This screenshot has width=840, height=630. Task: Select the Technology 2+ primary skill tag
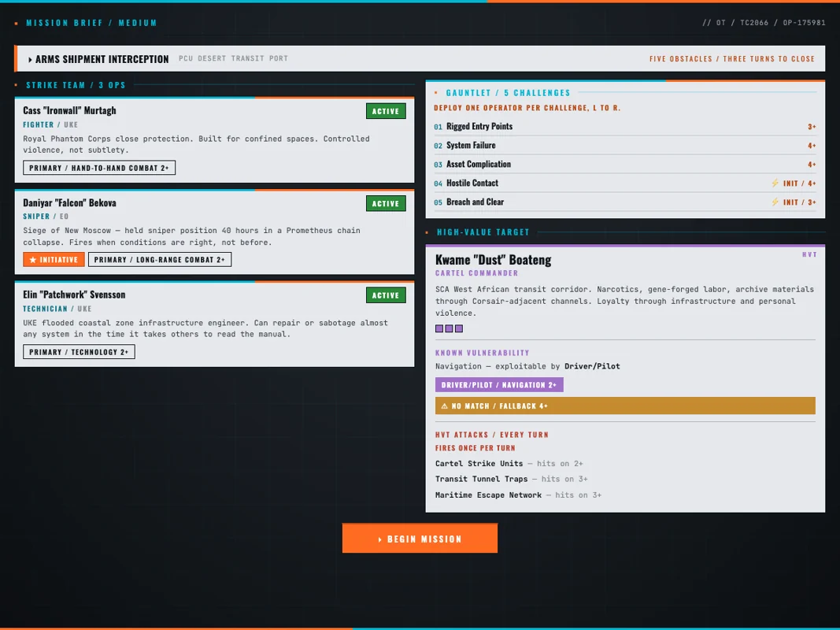[x=79, y=352]
